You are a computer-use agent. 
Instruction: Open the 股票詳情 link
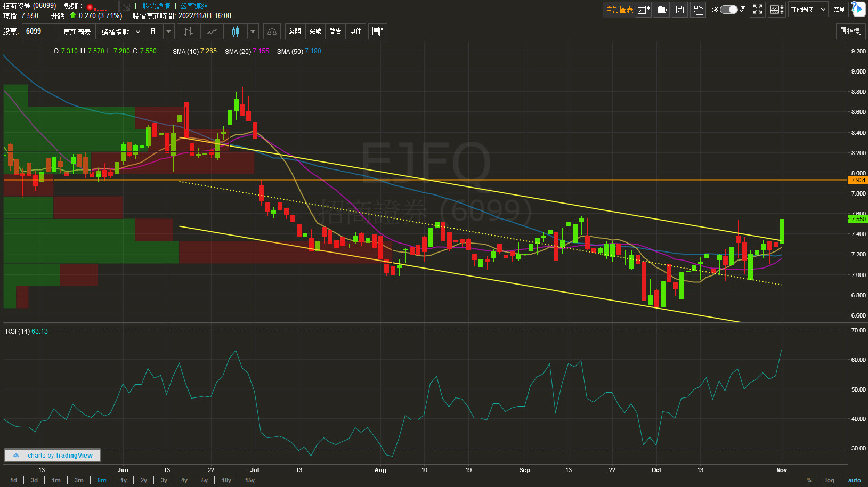click(x=156, y=6)
